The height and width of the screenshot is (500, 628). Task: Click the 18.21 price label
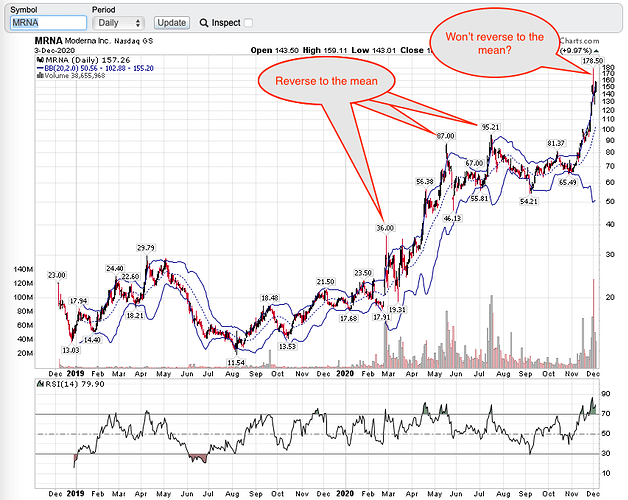coord(135,316)
